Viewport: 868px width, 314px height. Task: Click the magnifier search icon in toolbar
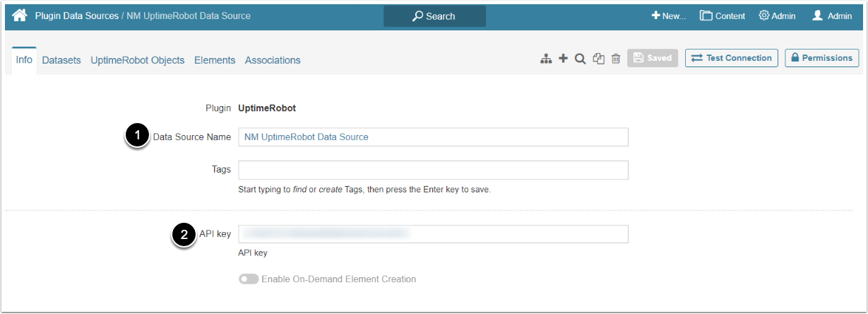click(580, 59)
